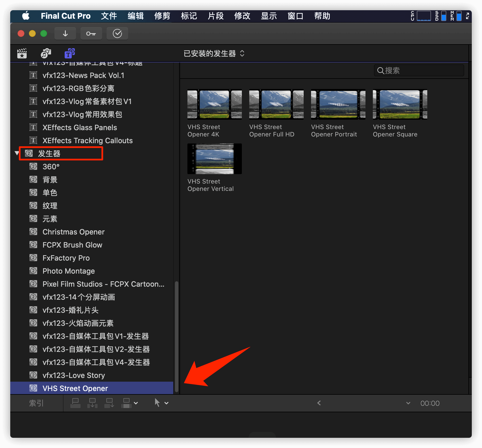Viewport: 482px width, 448px height.
Task: Select the vfx123-14个分屏动画 category
Action: click(x=92, y=297)
